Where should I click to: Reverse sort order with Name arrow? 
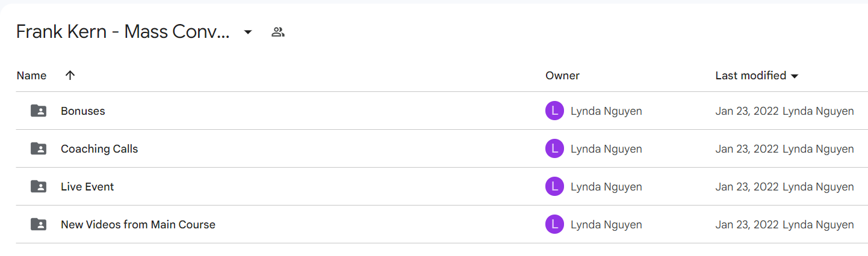(70, 75)
